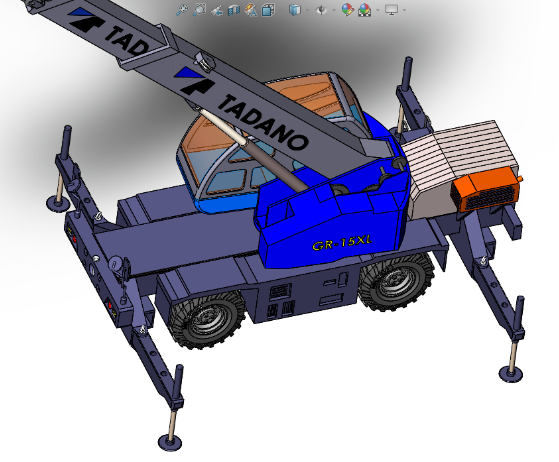The width and height of the screenshot is (559, 462).
Task: Click the Zoom to Fit magnifier icon
Action: (182, 10)
